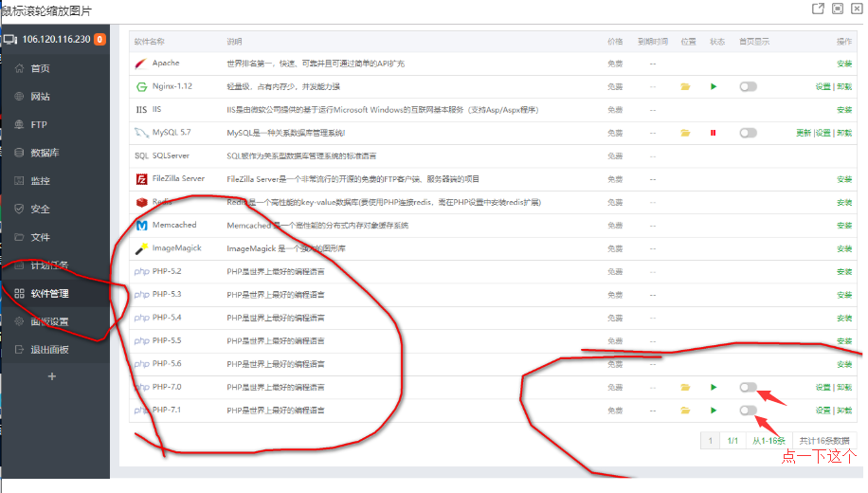Click the green running status icon for PHP-7.1
The height and width of the screenshot is (493, 868).
(714, 411)
